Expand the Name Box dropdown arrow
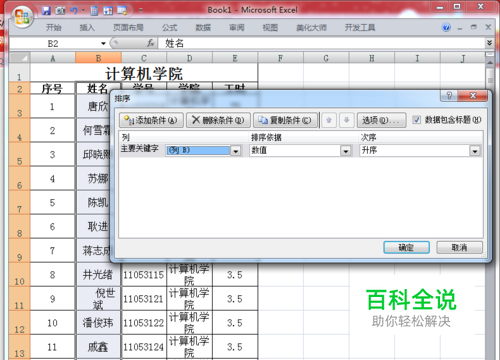Screen dimensions: 500x360 point(103,43)
